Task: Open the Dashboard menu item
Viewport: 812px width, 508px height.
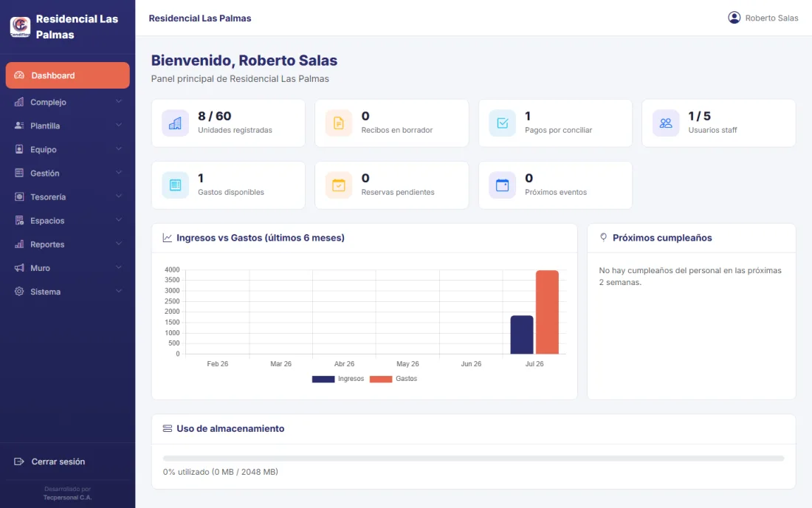Action: [67, 75]
